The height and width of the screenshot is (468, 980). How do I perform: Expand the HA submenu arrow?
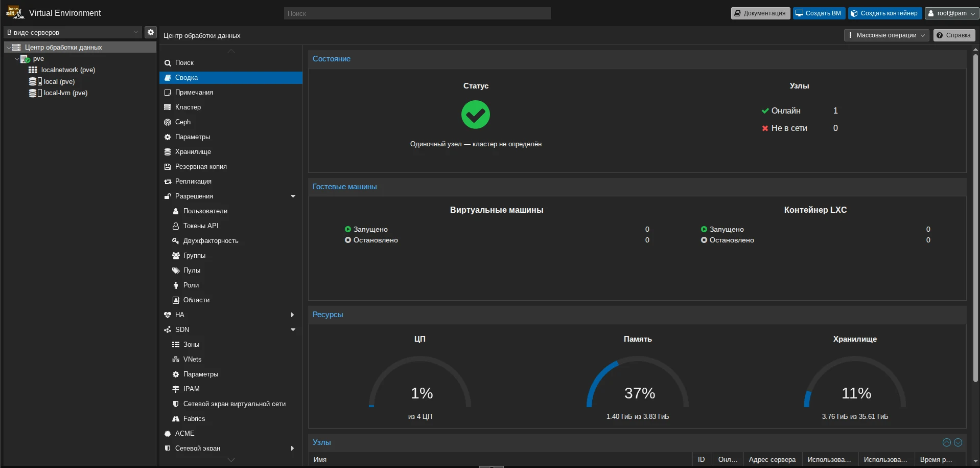[292, 315]
